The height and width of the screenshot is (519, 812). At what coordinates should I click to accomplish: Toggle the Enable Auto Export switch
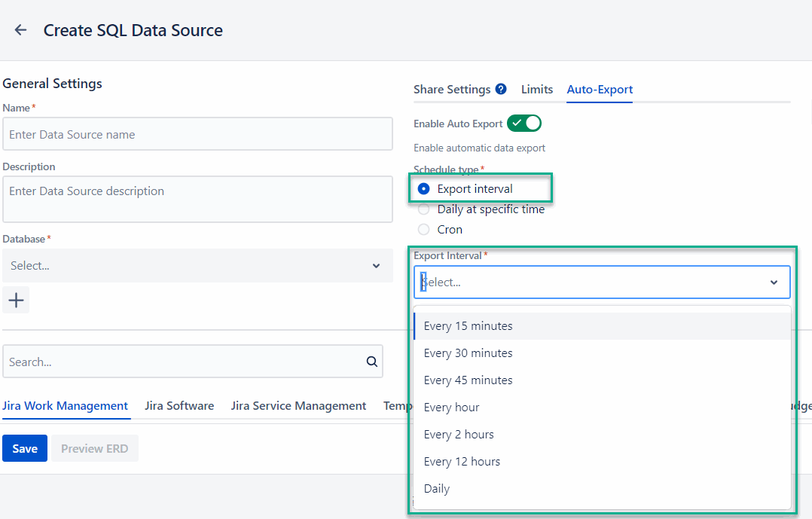click(x=524, y=124)
